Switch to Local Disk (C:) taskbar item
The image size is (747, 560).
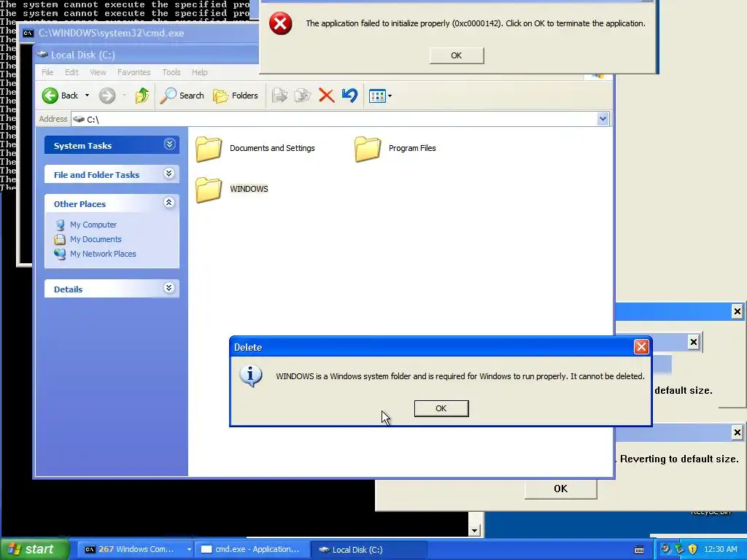pos(370,550)
